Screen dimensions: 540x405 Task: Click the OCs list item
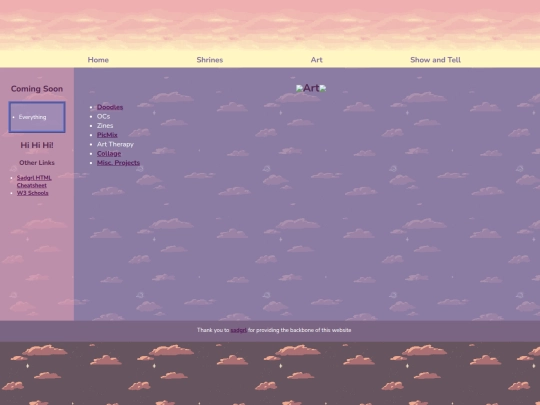[x=103, y=116]
